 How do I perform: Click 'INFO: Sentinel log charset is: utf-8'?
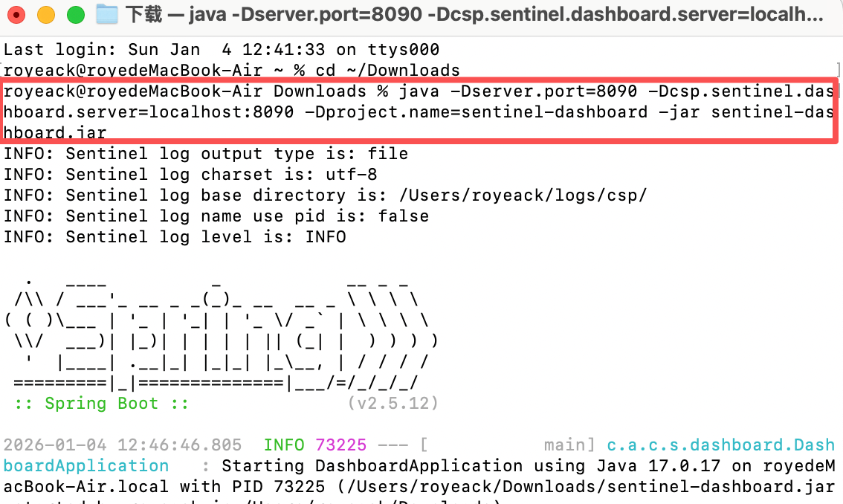[190, 174]
